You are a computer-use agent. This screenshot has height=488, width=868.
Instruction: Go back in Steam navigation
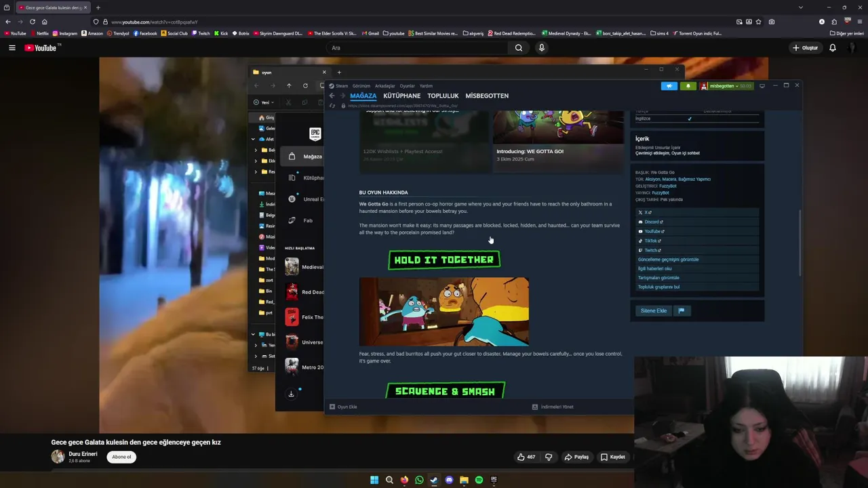[332, 96]
